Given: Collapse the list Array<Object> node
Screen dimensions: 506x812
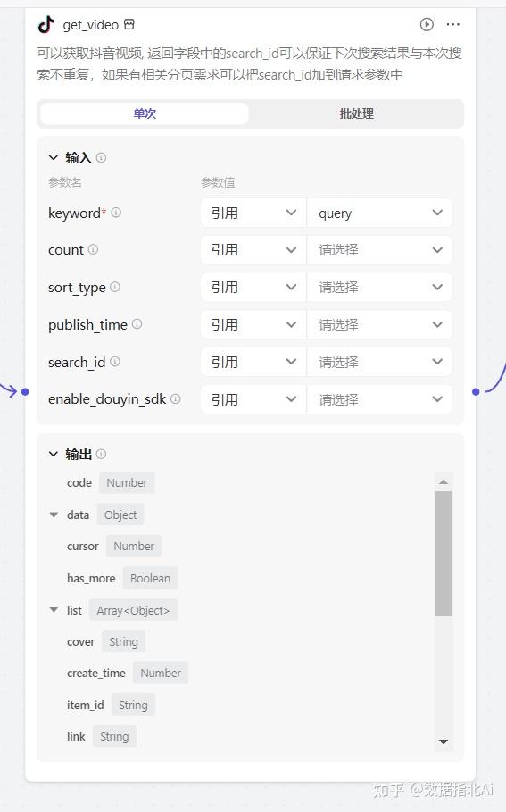Looking at the screenshot, I should [54, 610].
